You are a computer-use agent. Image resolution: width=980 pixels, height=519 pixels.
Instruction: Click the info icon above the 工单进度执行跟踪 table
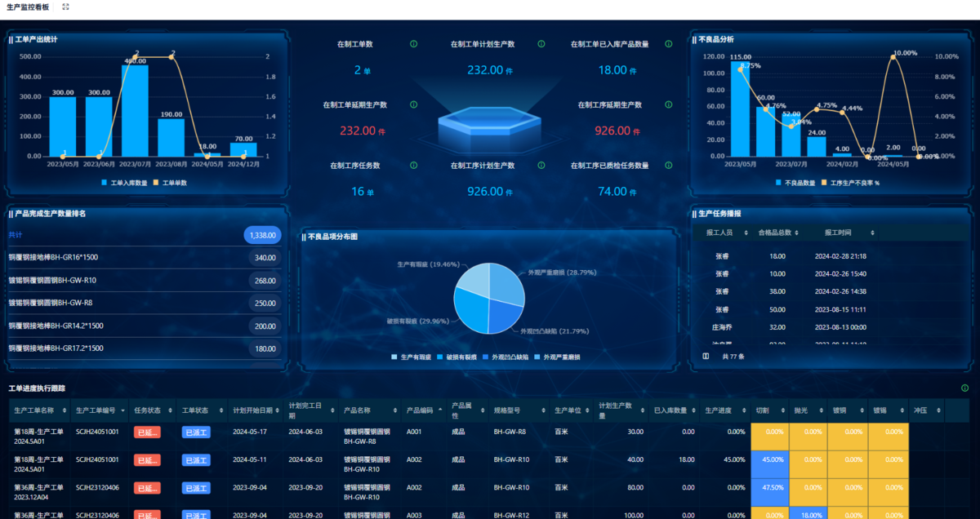(x=965, y=388)
